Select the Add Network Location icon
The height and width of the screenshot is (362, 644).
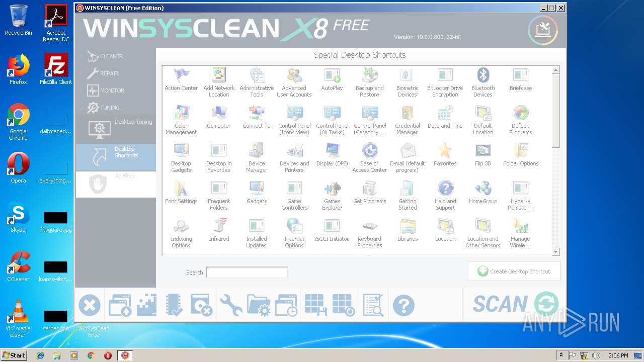219,75
